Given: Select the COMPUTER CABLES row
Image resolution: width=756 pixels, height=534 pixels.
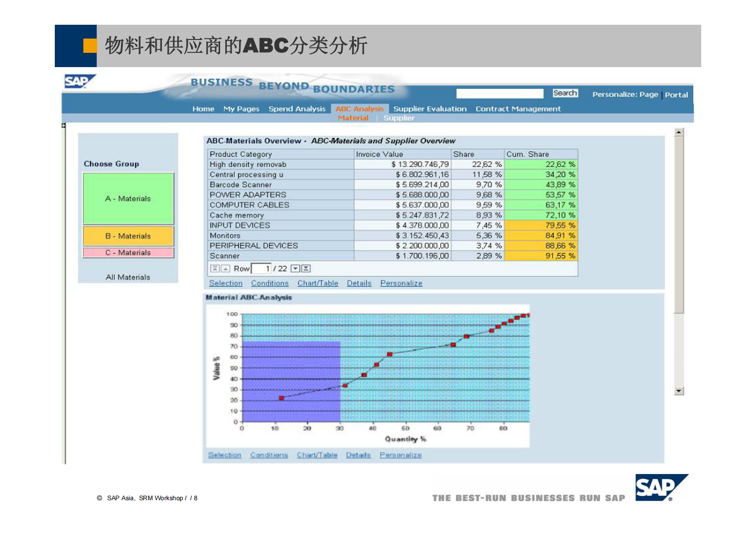Looking at the screenshot, I should (393, 205).
